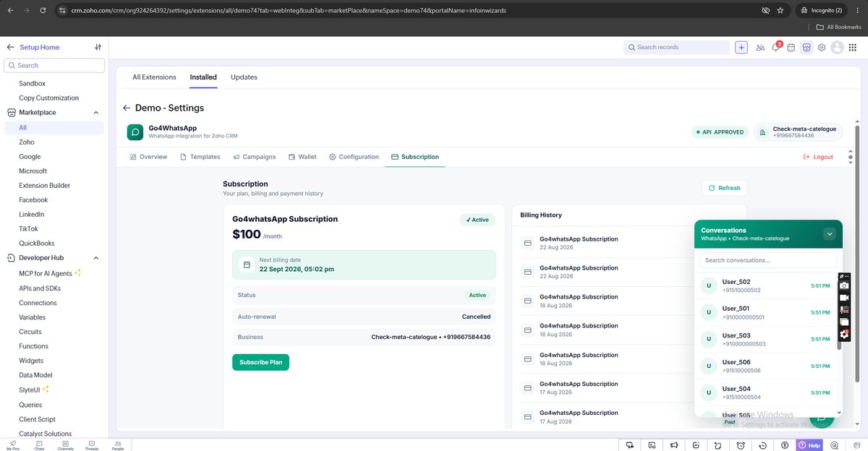Open the Overview tab
Screen dimensions: 868x451
click(148, 157)
